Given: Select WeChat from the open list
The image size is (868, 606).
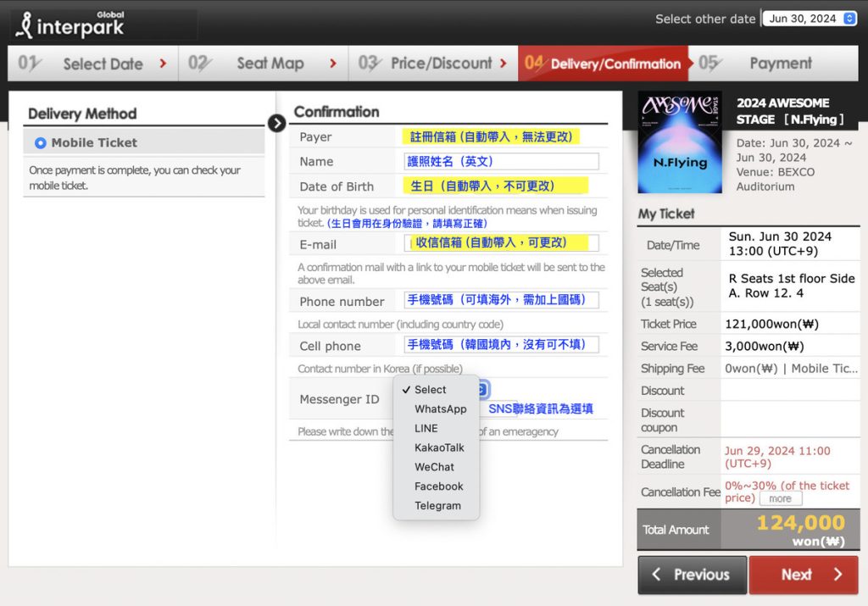Looking at the screenshot, I should (434, 467).
